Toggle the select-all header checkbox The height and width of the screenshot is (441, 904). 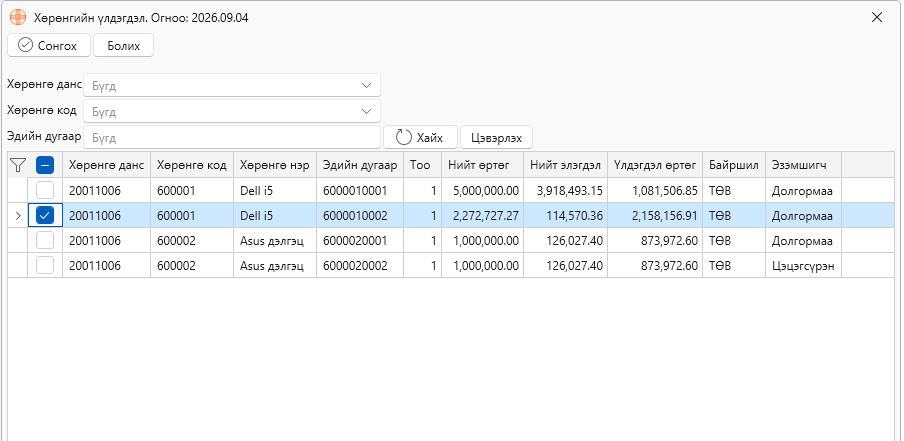point(45,165)
